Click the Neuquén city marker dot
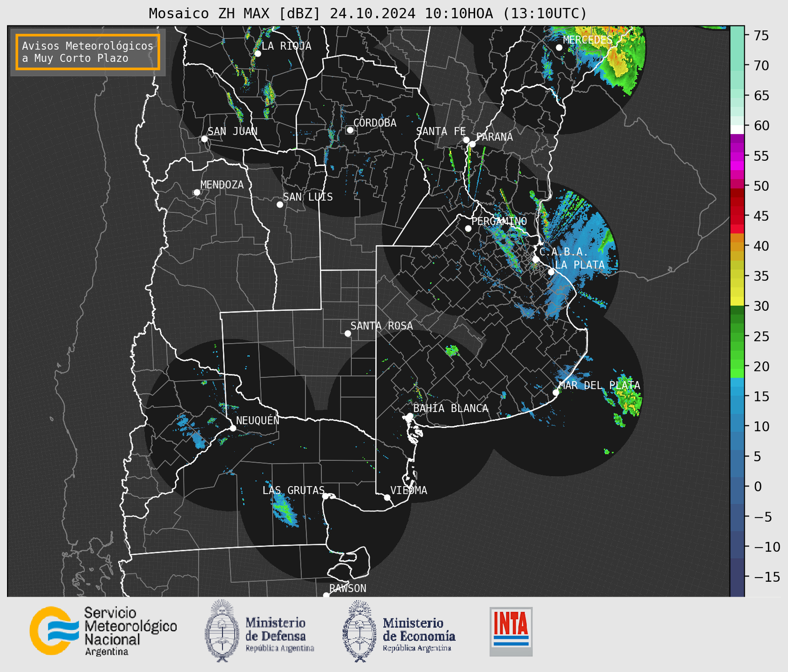Screen dimensions: 788x672 click(233, 428)
